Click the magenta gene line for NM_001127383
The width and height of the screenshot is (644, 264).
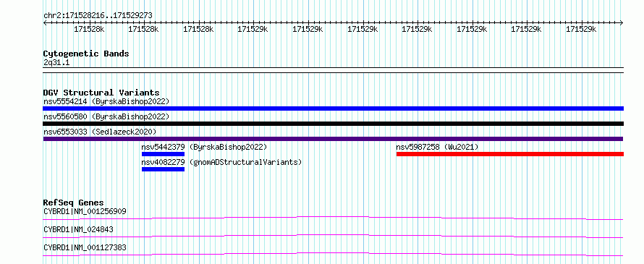(x=333, y=254)
